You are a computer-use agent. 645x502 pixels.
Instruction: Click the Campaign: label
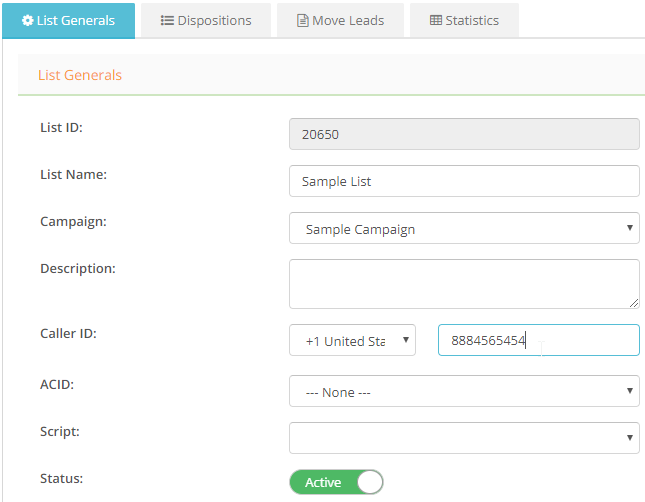click(x=73, y=222)
